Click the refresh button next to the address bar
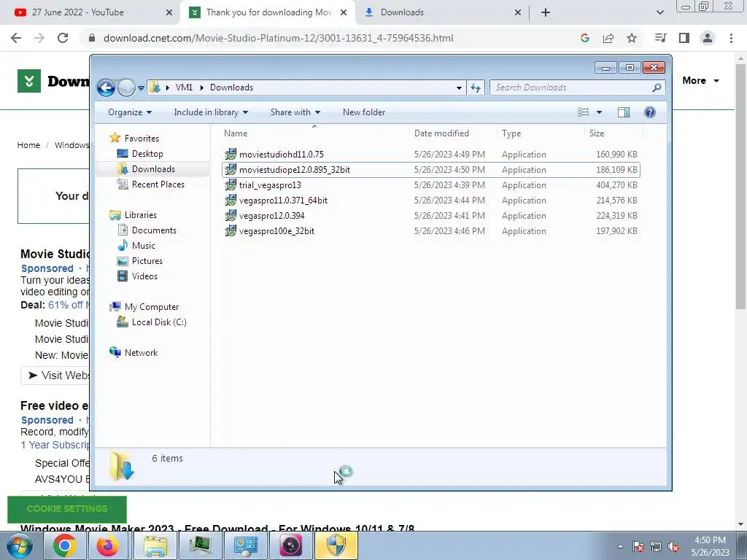The height and width of the screenshot is (560, 747). (x=476, y=87)
